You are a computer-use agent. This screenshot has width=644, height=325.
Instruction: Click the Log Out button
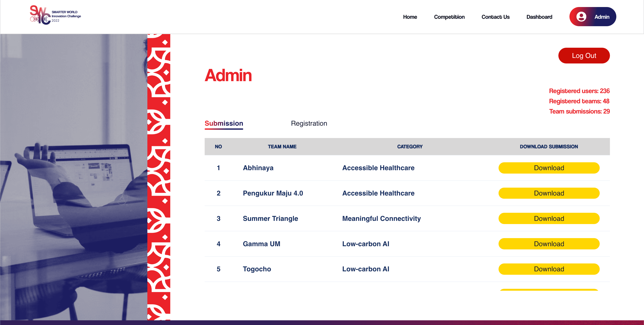tap(584, 56)
